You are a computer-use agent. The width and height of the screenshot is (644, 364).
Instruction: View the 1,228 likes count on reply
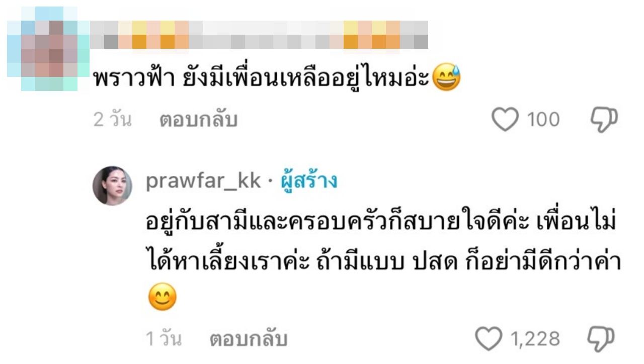[535, 339]
